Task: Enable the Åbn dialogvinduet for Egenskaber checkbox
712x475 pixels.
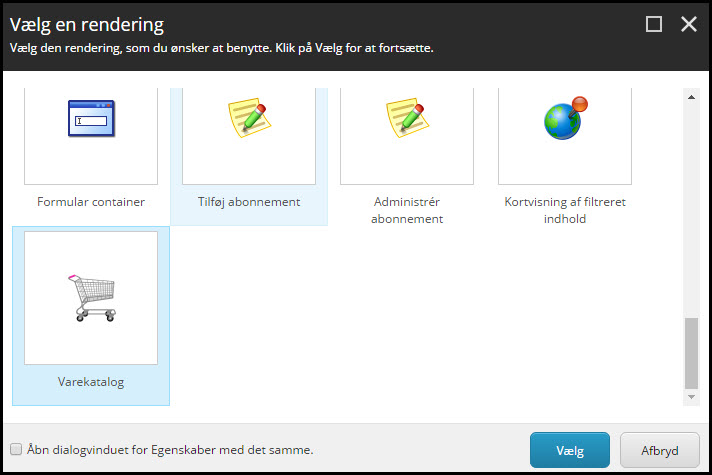Action: click(16, 449)
